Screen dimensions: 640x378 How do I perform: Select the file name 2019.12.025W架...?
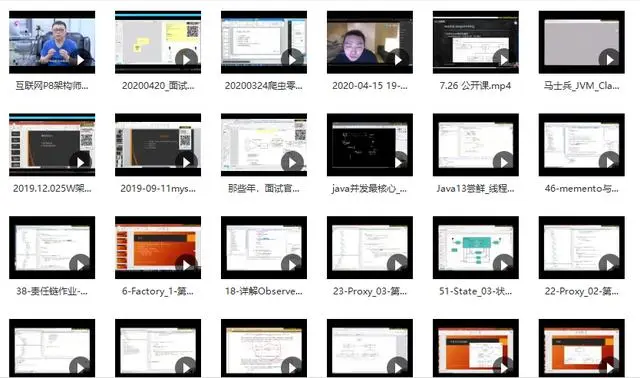click(52, 189)
